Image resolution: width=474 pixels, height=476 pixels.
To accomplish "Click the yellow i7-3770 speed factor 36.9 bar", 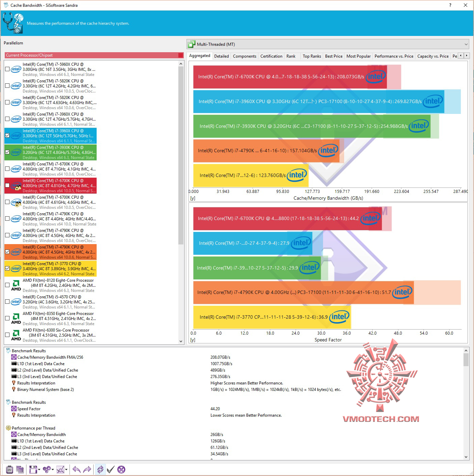I will point(272,317).
